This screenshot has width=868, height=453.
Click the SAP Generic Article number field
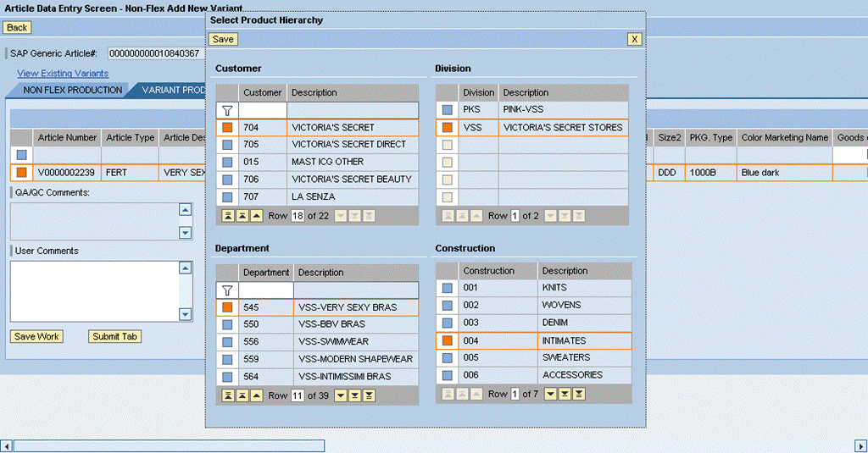tap(156, 53)
